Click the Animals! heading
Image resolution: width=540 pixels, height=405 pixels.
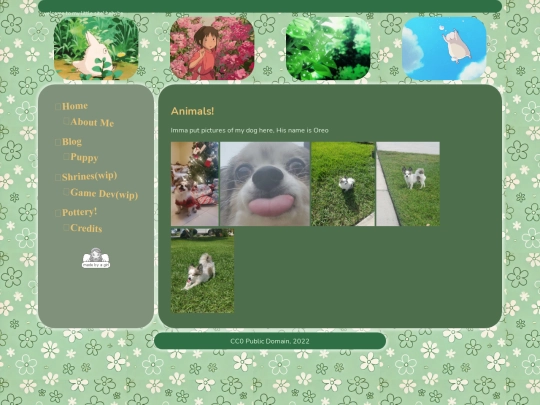click(193, 111)
